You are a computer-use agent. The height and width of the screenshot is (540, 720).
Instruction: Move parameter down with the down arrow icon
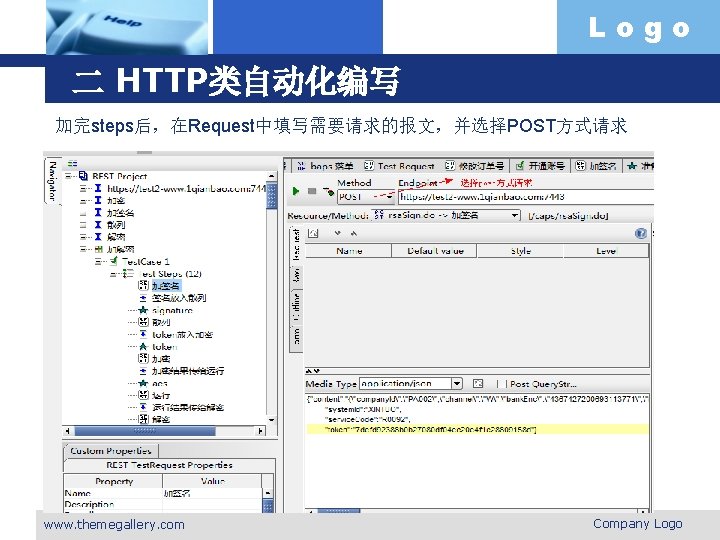[338, 233]
